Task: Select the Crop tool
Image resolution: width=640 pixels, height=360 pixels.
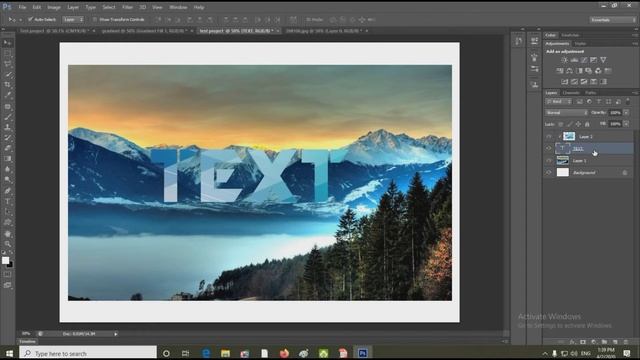Action: (8, 85)
